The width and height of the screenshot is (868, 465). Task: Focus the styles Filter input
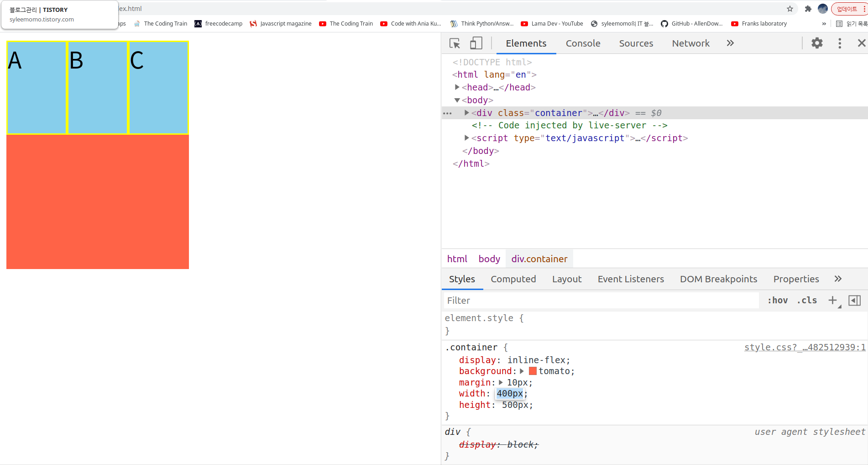coord(601,301)
